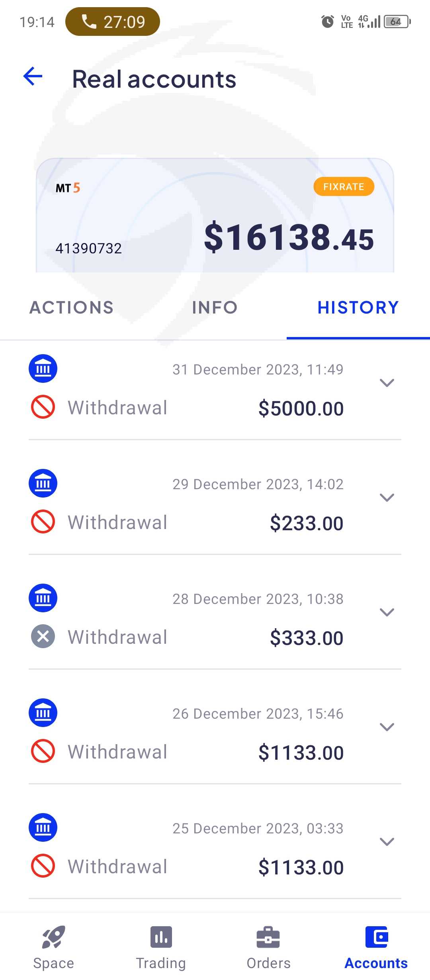Expand the 29 December 2023 withdrawal details

pyautogui.click(x=387, y=498)
